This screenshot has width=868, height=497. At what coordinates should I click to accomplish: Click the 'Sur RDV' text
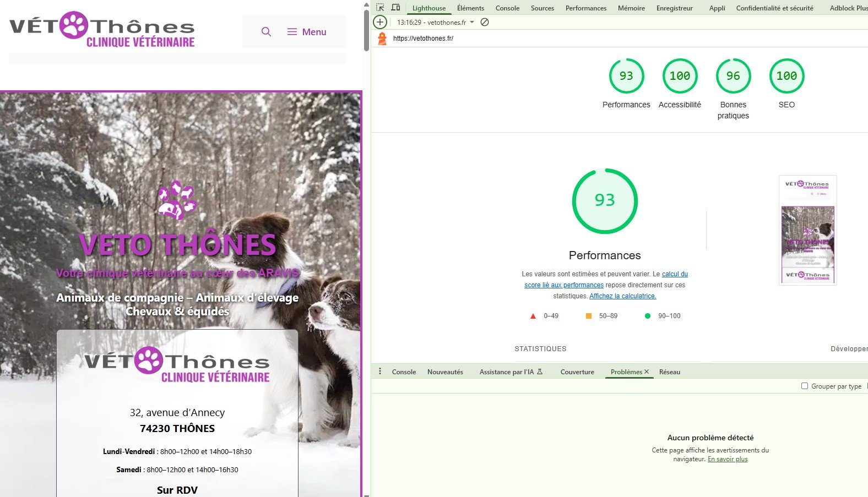[177, 490]
